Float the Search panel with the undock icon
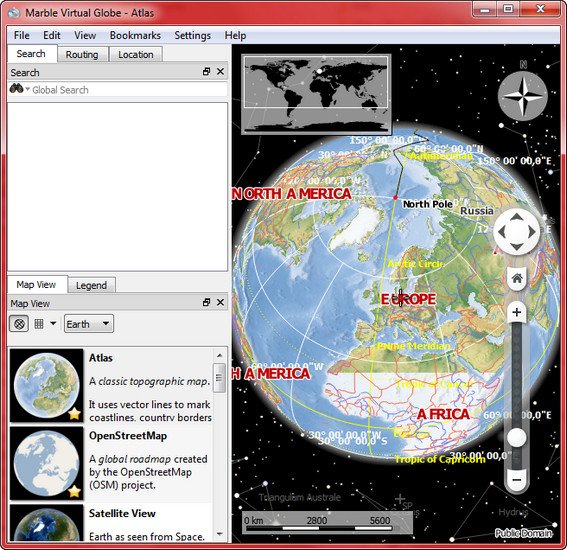This screenshot has height=550, width=567. pyautogui.click(x=206, y=72)
